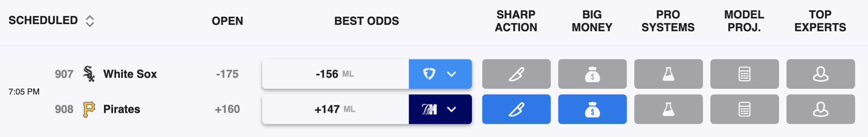The height and width of the screenshot is (137, 868).
Task: Sort games using Scheduled arrows
Action: coord(90,21)
